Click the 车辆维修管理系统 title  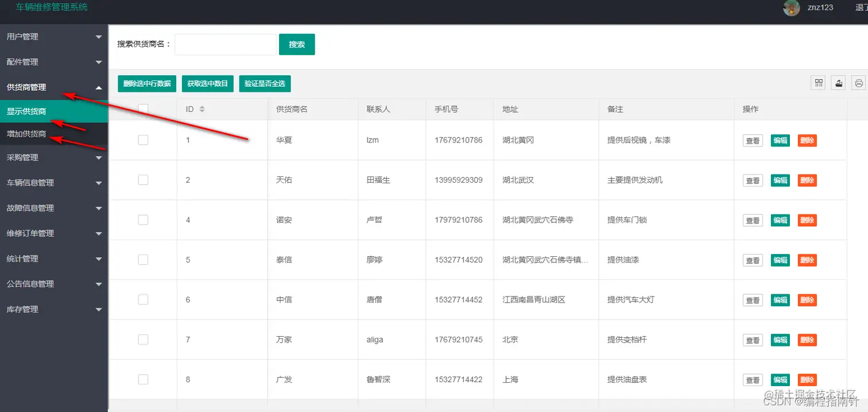coord(52,7)
